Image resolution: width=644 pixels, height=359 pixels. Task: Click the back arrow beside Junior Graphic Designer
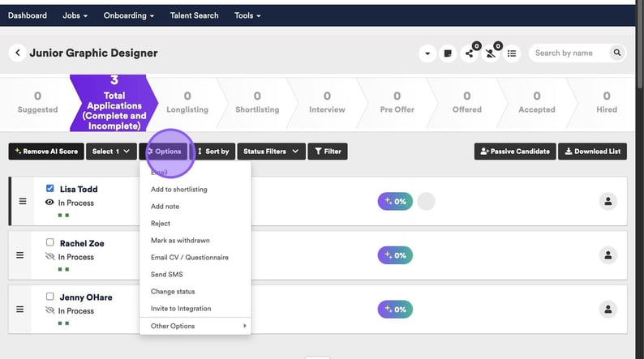[x=17, y=53]
